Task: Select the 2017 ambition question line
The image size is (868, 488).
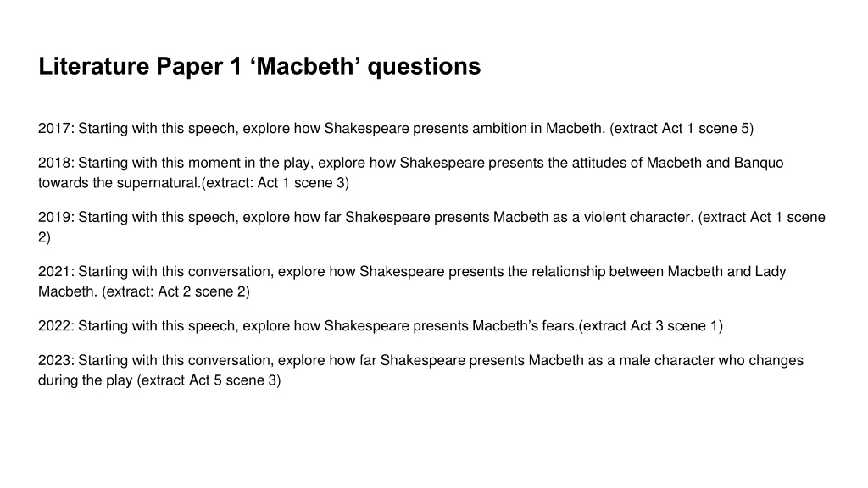Action: click(396, 129)
